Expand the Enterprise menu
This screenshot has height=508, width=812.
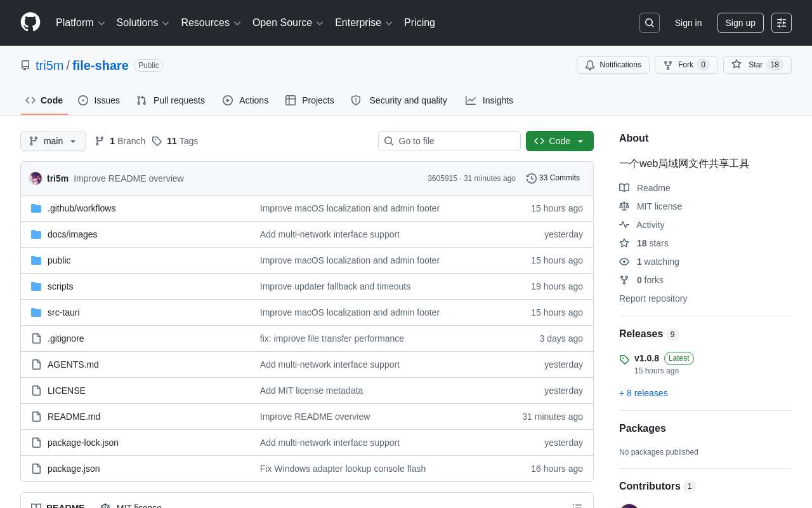point(363,23)
